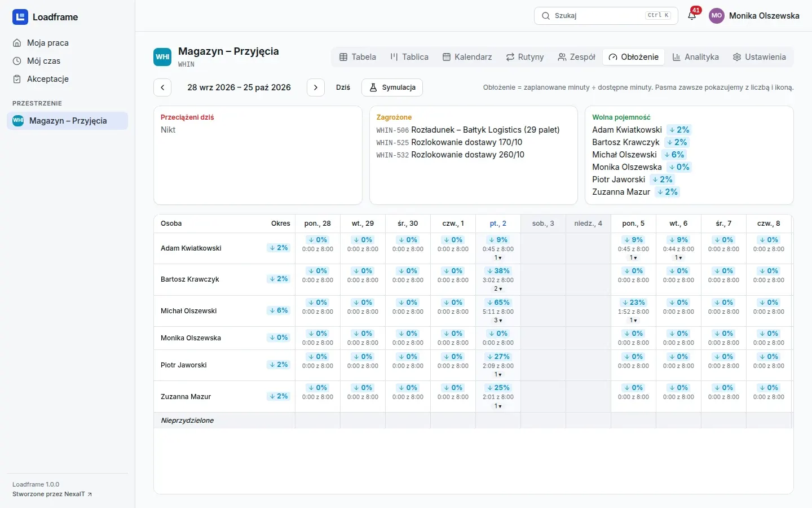This screenshot has height=508, width=812.
Task: Switch to the Tablica tab
Action: coord(409,57)
